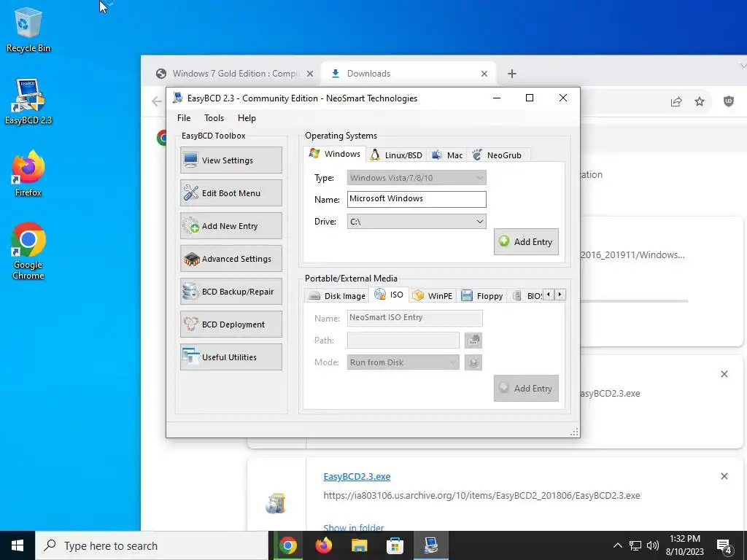747x560 pixels.
Task: Switch to the Windows operating system tab
Action: click(x=334, y=154)
